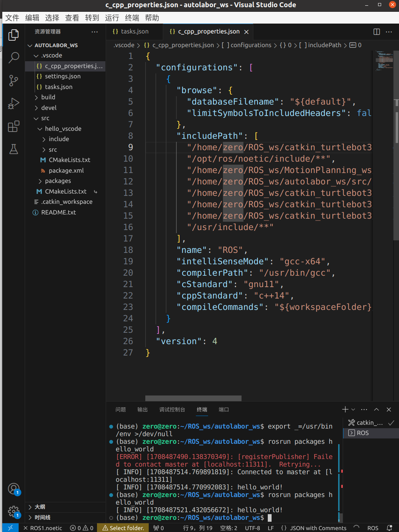Close the c_cpp_properties.json tab

pyautogui.click(x=246, y=32)
